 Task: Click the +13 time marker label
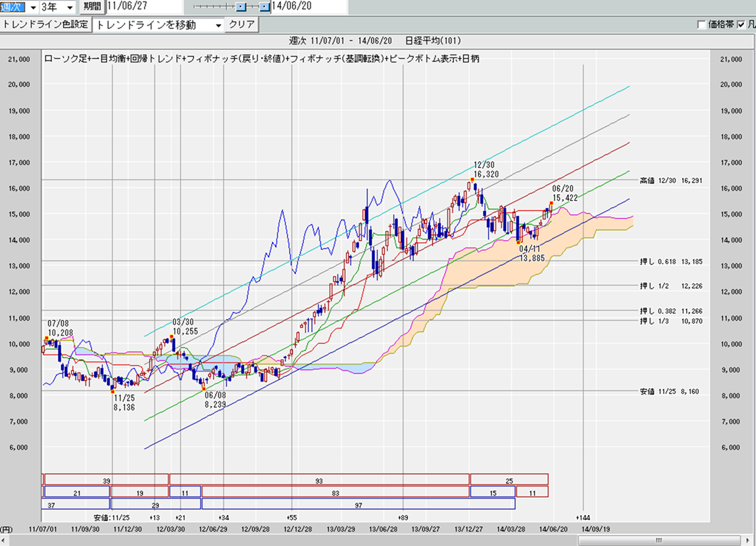click(154, 518)
